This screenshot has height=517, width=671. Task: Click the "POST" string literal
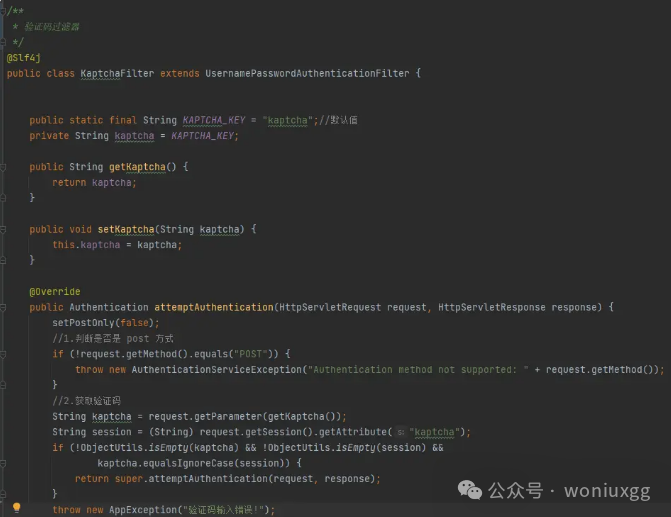pyautogui.click(x=250, y=354)
